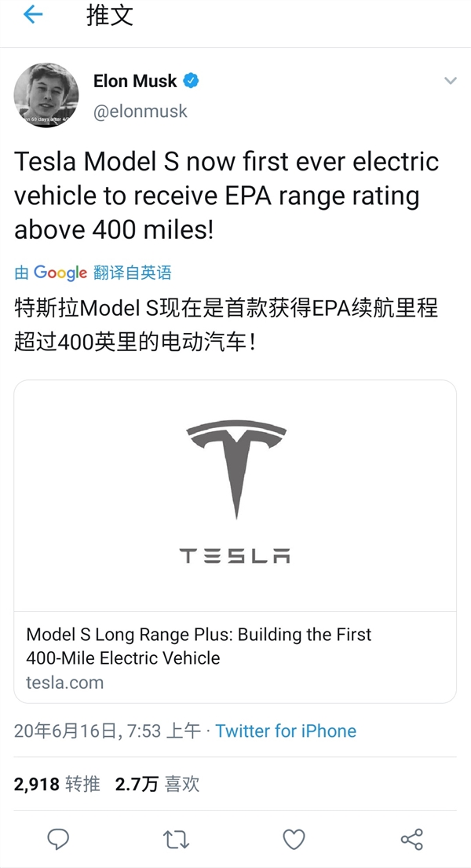Like the tweet with heart icon
This screenshot has height=868, width=471.
294,839
